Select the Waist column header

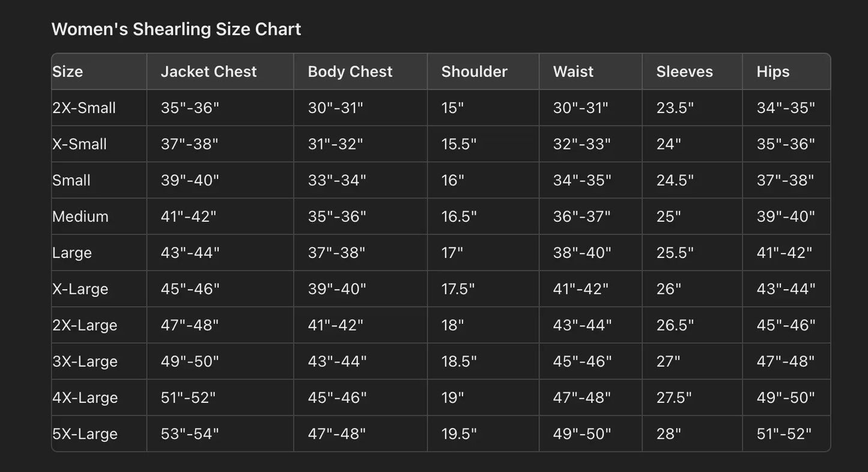click(x=573, y=72)
